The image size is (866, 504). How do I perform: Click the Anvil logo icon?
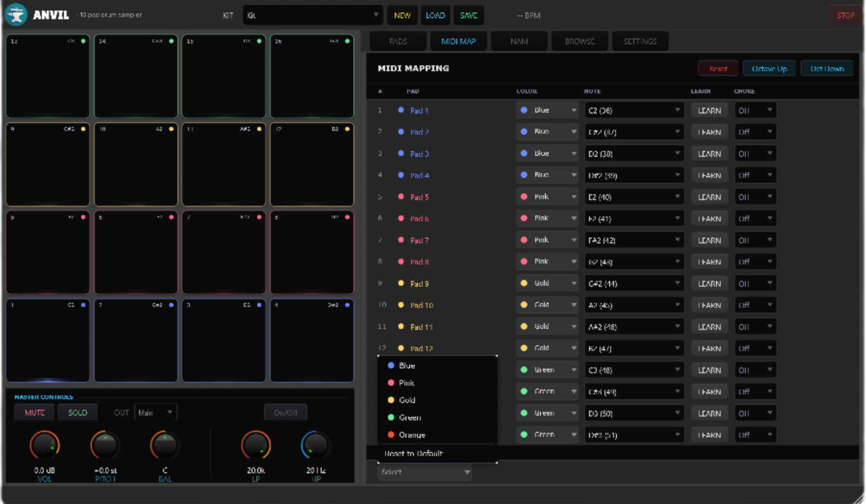[x=16, y=14]
